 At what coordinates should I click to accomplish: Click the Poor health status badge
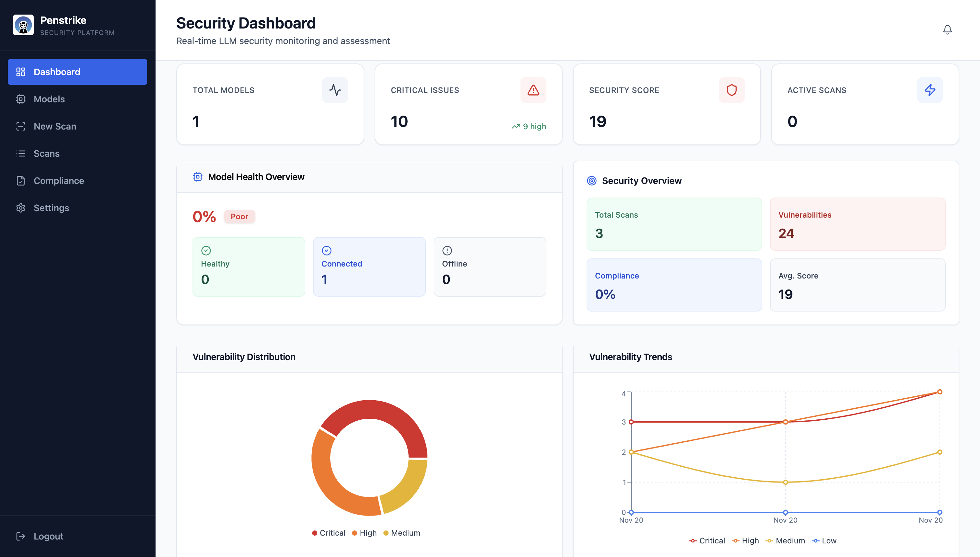[x=239, y=216]
